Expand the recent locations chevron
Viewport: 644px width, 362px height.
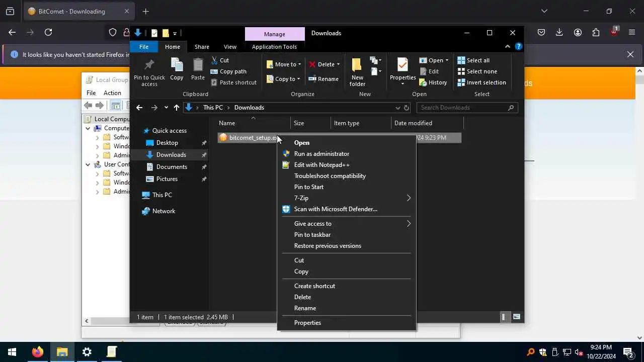(166, 108)
